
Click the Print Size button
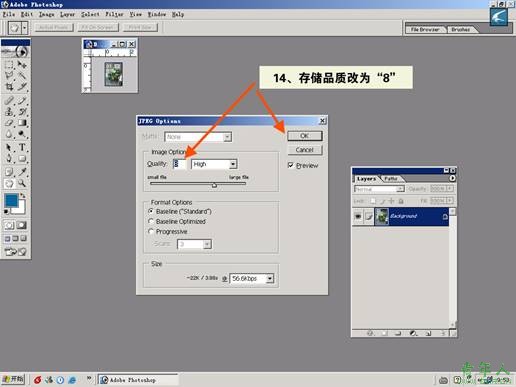pos(140,27)
